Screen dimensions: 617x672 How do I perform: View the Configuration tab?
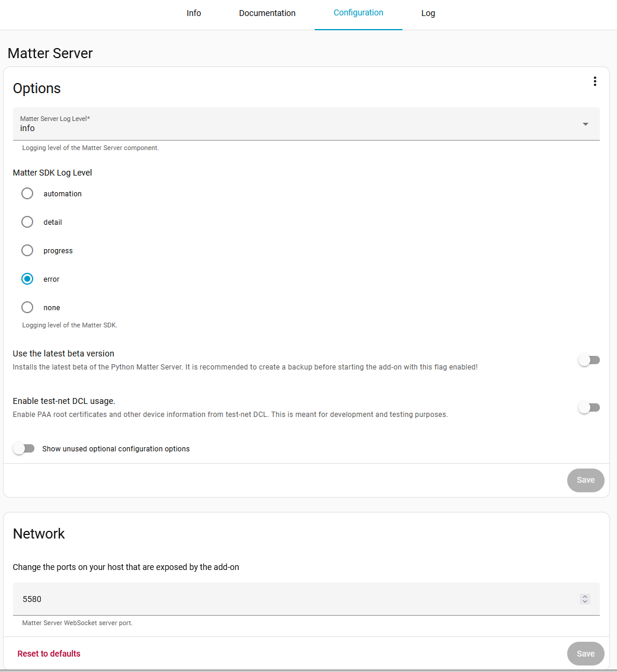click(358, 13)
